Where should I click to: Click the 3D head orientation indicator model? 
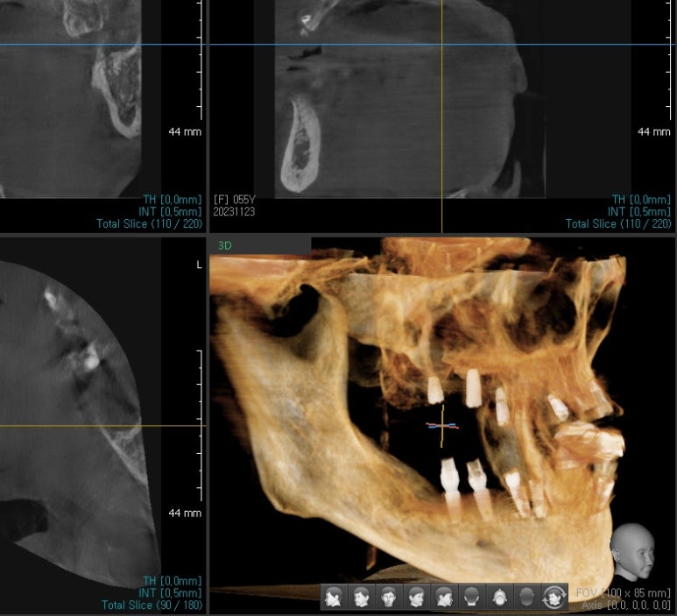[x=632, y=550]
